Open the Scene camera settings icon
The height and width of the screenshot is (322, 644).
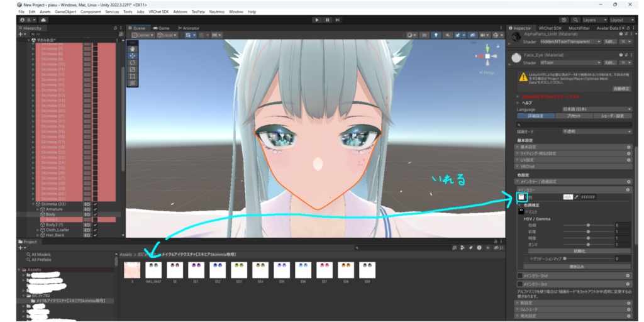(485, 35)
